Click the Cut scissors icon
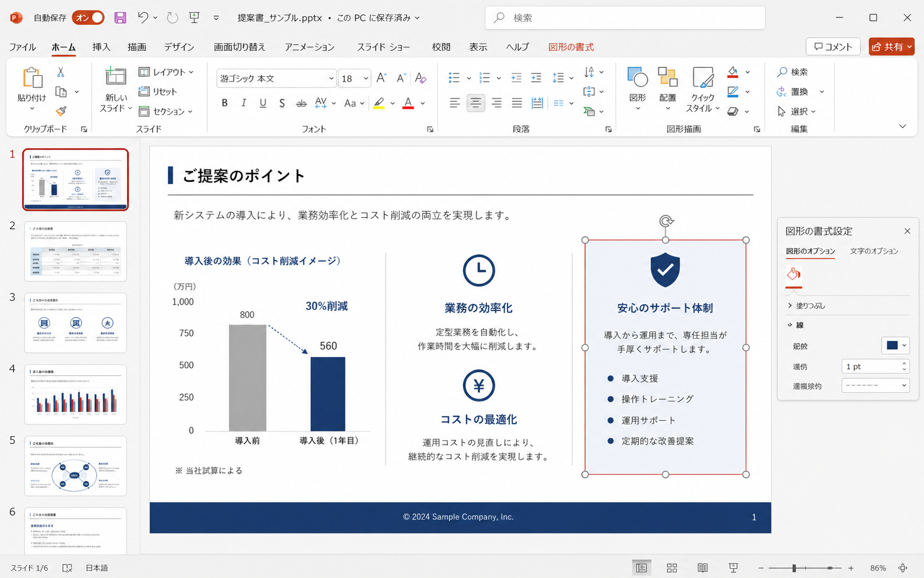The width and height of the screenshot is (924, 578). pos(61,72)
